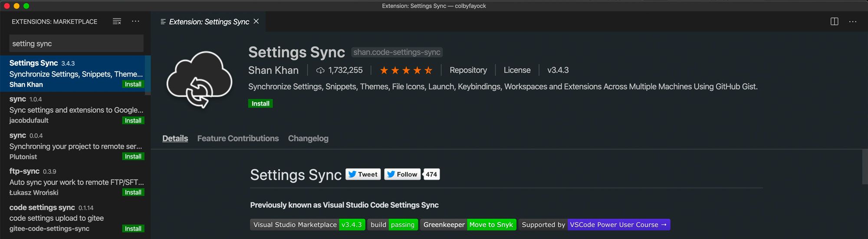Install ftp-sync by Łukasz Wroński
This screenshot has height=239, width=868.
coord(133,193)
